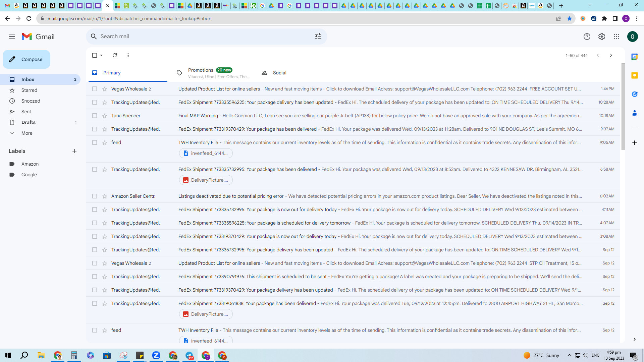Open Listings deactivated pricing error email
This screenshot has height=362, width=644.
pos(353,196)
